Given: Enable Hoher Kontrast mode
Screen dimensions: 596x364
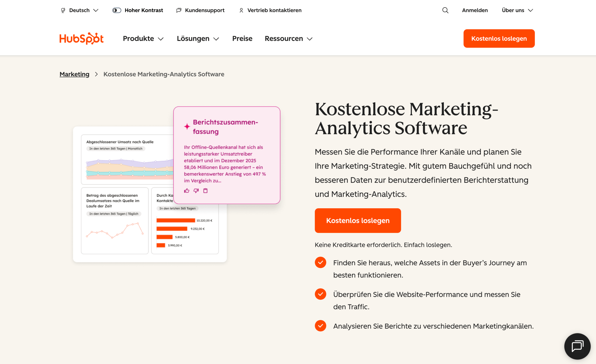Looking at the screenshot, I should (117, 10).
